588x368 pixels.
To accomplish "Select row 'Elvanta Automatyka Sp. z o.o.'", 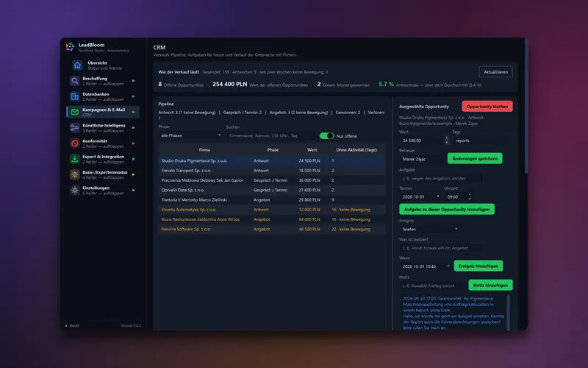I will pos(272,210).
